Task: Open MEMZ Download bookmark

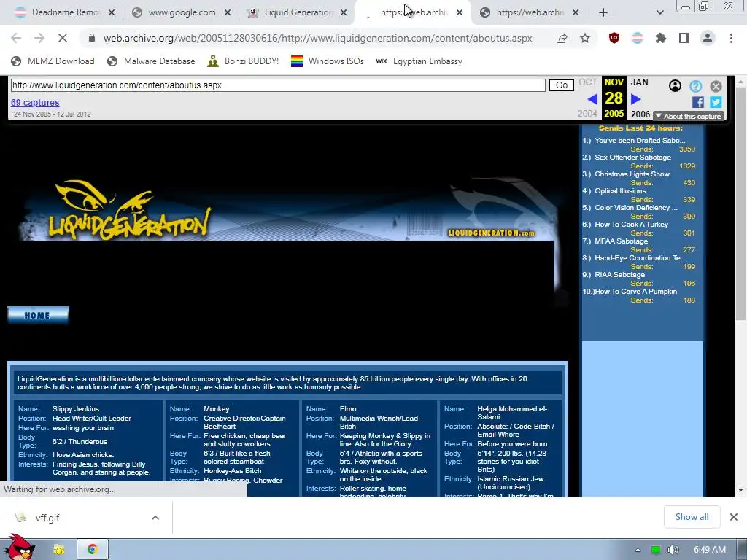Action: tap(53, 61)
